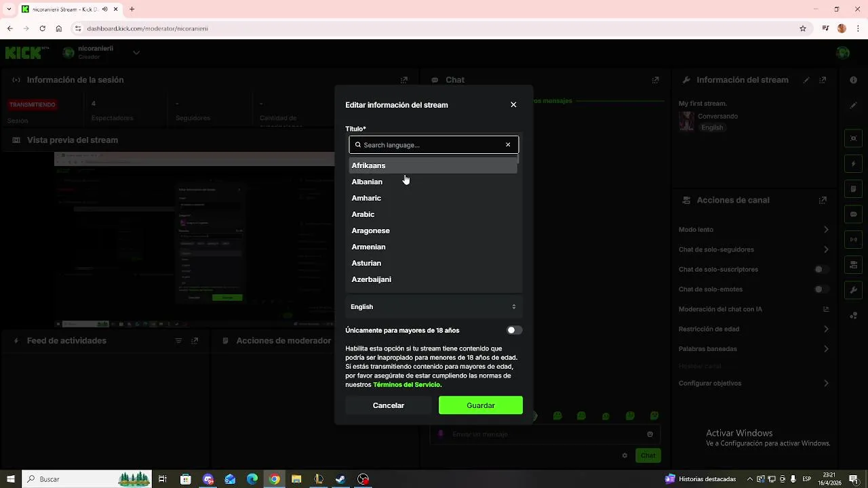Pop out Feed de actividades panel
This screenshot has height=488, width=868.
coord(195,341)
